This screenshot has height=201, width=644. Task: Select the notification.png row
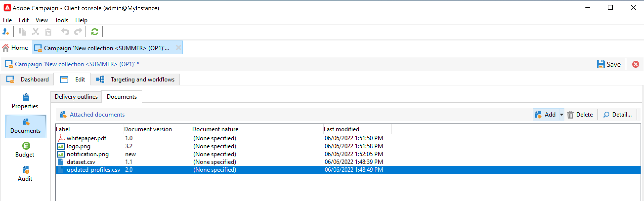[x=348, y=154]
